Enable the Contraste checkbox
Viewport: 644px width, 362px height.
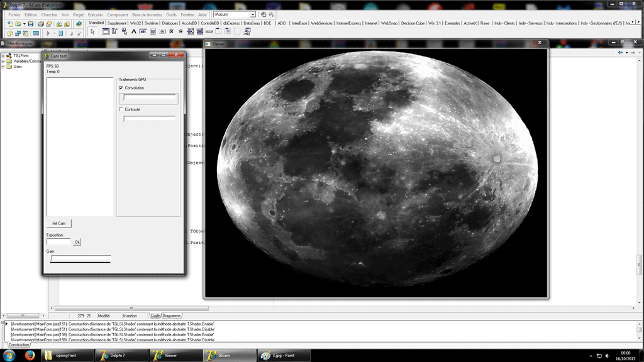[121, 109]
